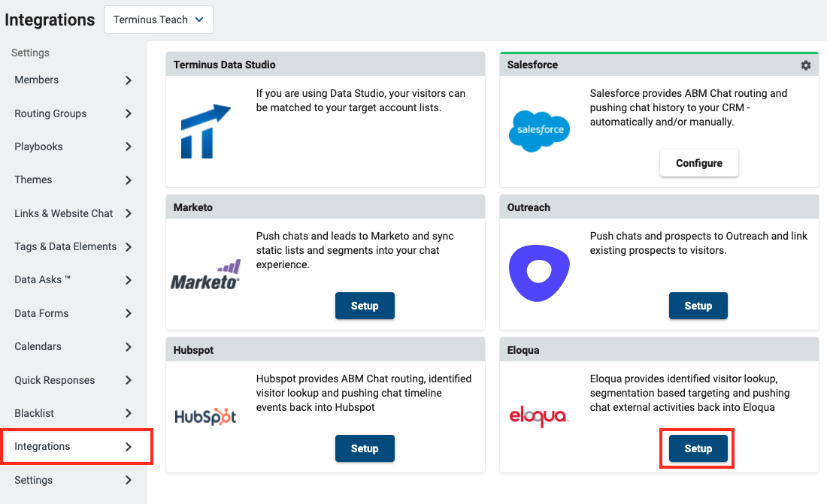The image size is (827, 504).
Task: Expand the Blacklist chevron arrow
Action: coord(128,413)
